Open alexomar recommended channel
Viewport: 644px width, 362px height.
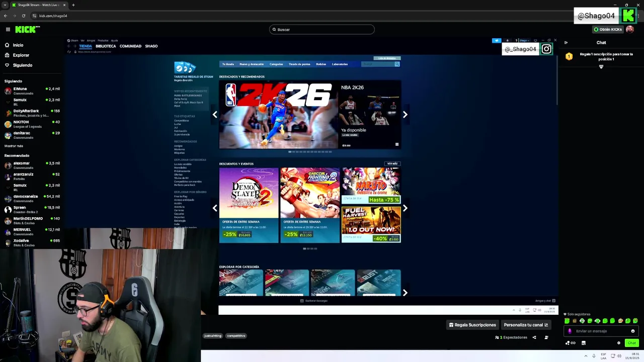32,165
